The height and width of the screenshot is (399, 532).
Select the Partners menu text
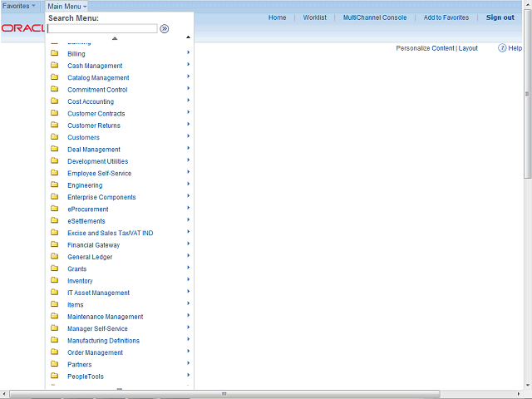80,364
